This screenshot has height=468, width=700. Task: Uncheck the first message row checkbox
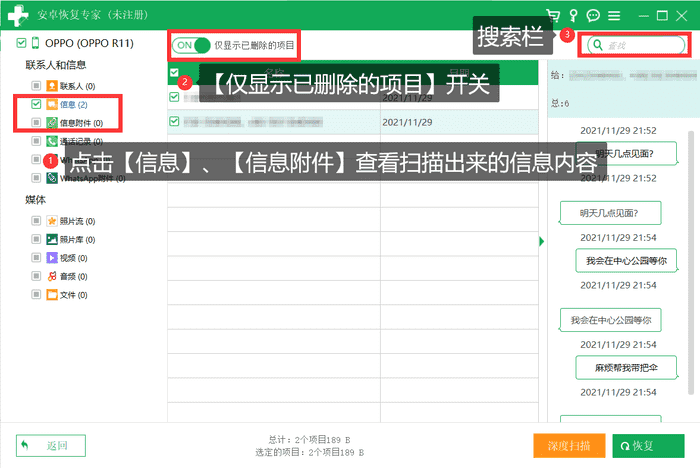(174, 97)
